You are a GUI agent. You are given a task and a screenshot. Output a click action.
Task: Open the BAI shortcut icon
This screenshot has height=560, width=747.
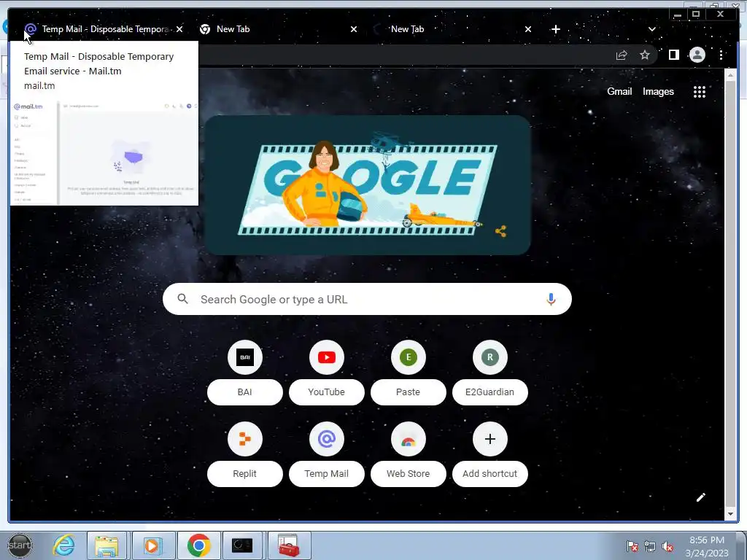(x=245, y=357)
